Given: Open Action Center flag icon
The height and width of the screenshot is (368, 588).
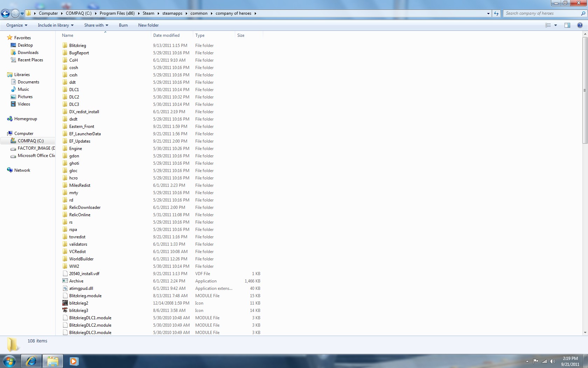Looking at the screenshot, I should (x=535, y=361).
